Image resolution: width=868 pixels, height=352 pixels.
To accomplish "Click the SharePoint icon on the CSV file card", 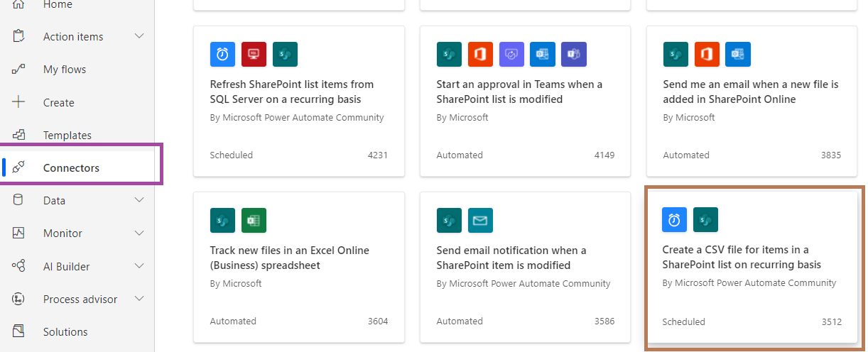I will [x=706, y=219].
